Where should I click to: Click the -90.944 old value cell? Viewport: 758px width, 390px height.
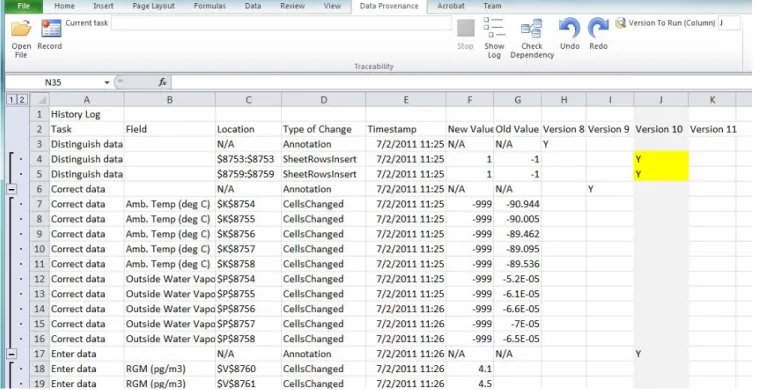pyautogui.click(x=517, y=204)
